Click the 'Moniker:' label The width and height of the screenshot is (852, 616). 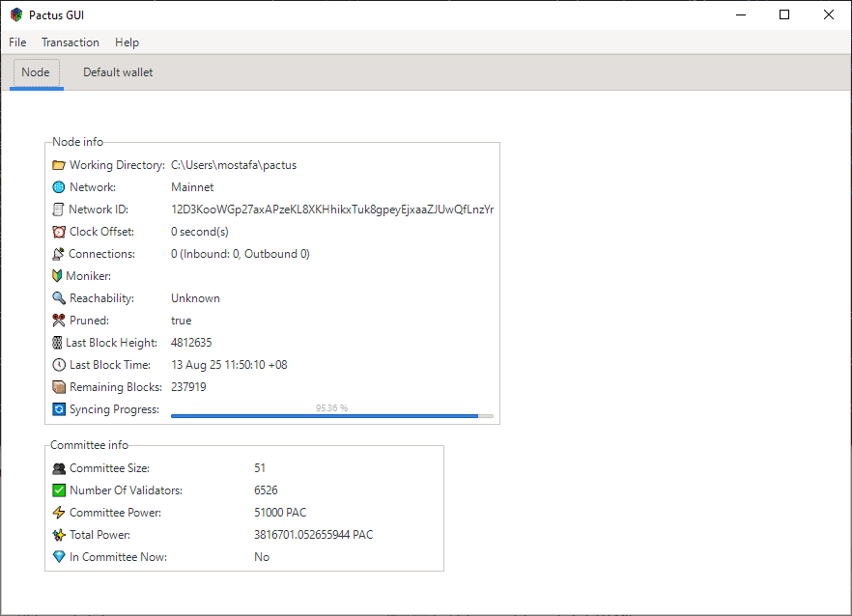coord(89,276)
